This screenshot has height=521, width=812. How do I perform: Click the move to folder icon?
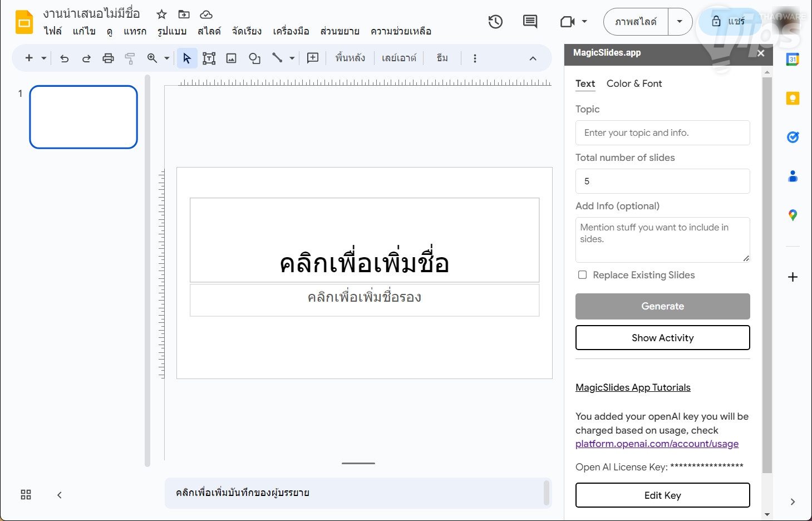click(x=184, y=14)
